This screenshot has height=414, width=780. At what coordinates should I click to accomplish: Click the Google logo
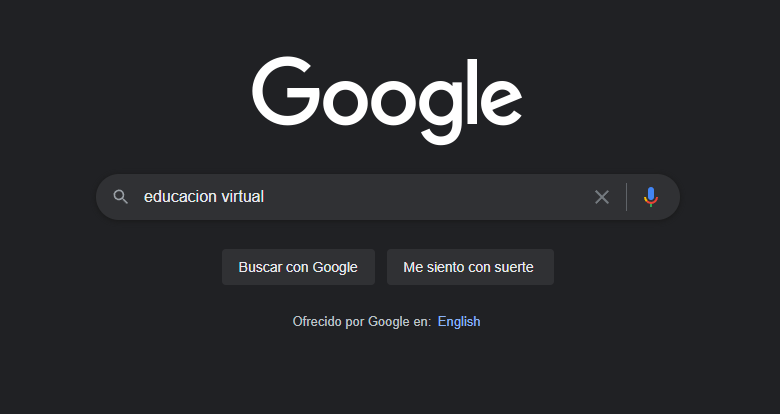click(387, 100)
